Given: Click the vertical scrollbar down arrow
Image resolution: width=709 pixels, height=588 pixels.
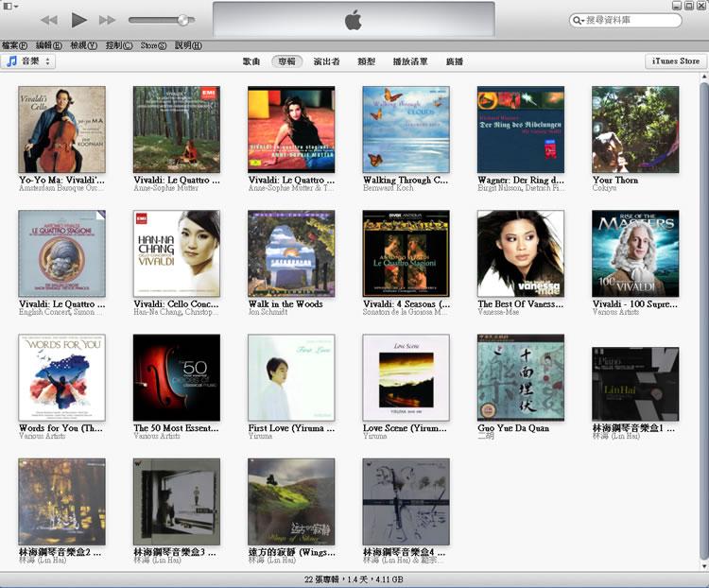Looking at the screenshot, I should (x=704, y=565).
